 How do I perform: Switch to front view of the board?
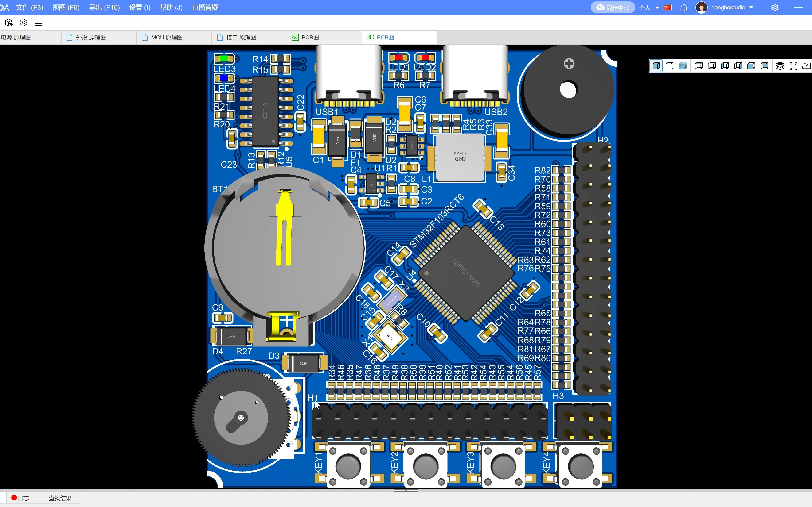point(751,66)
